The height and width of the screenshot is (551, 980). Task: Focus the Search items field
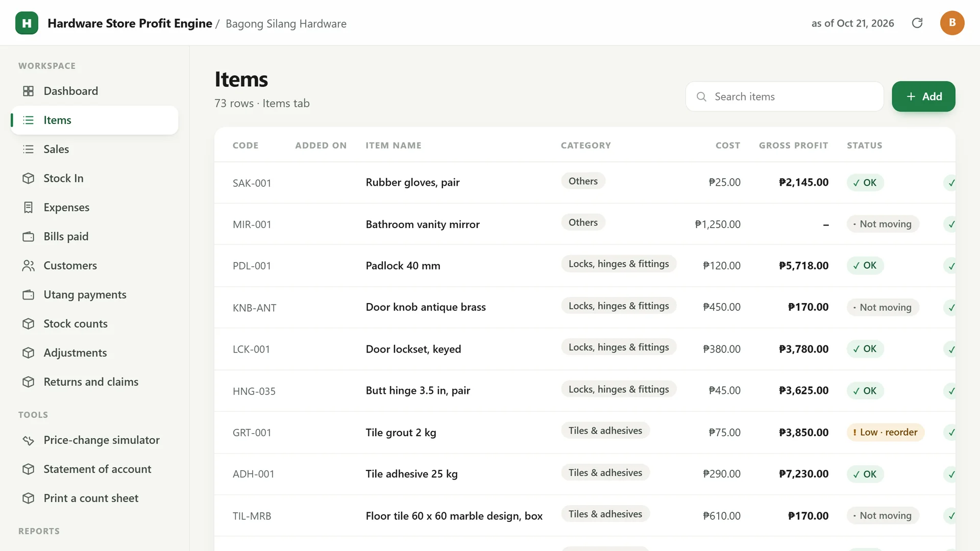tap(785, 96)
